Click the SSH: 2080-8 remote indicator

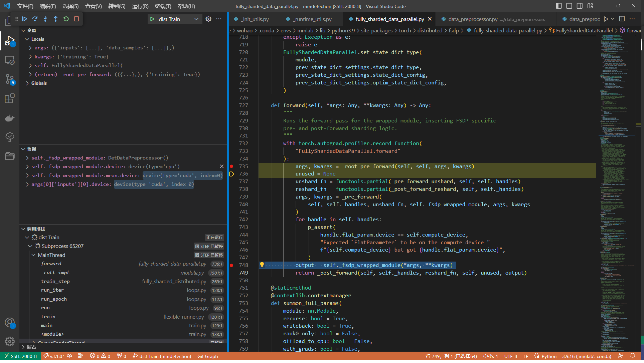click(x=21, y=356)
